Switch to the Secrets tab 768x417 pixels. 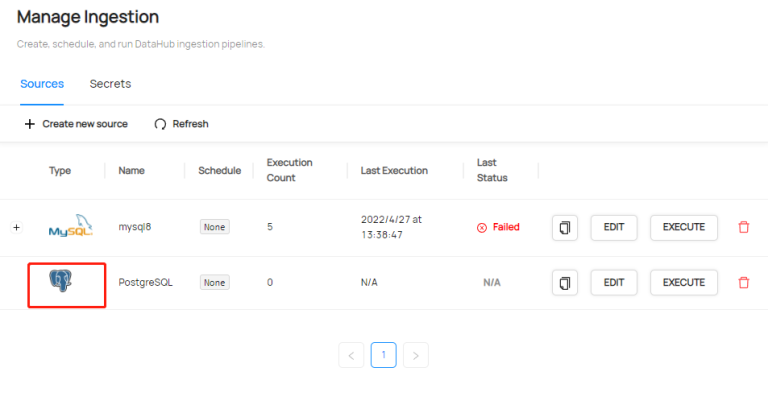tap(110, 84)
